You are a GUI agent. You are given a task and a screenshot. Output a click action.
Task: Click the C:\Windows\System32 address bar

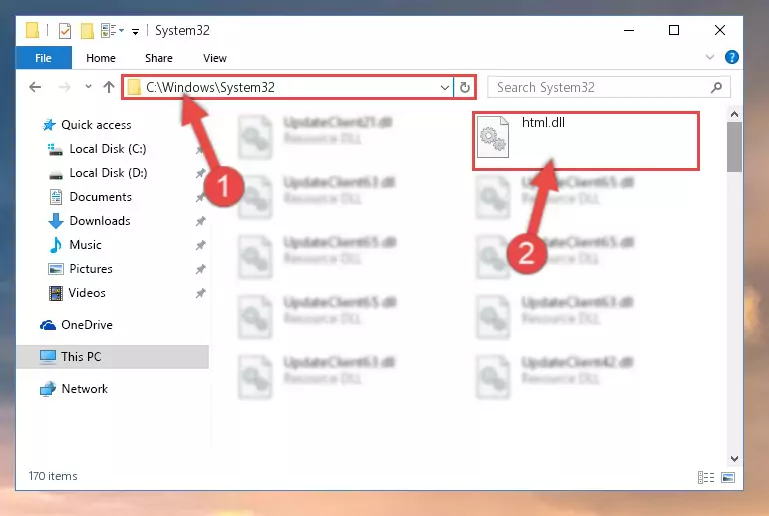pyautogui.click(x=288, y=87)
